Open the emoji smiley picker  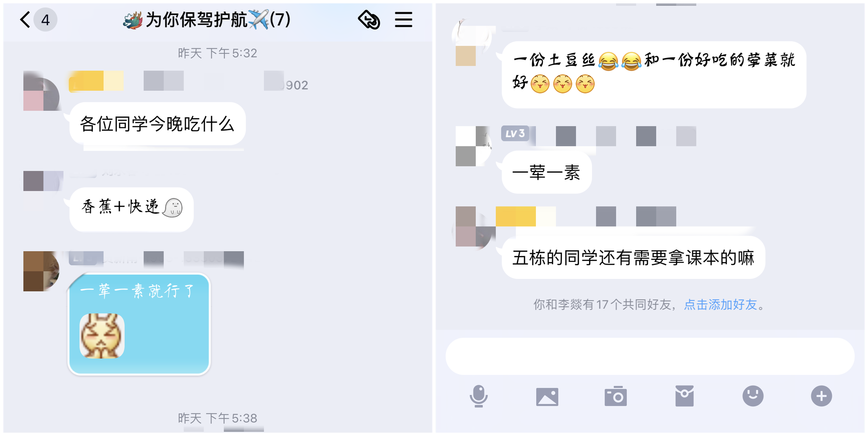pyautogui.click(x=753, y=396)
